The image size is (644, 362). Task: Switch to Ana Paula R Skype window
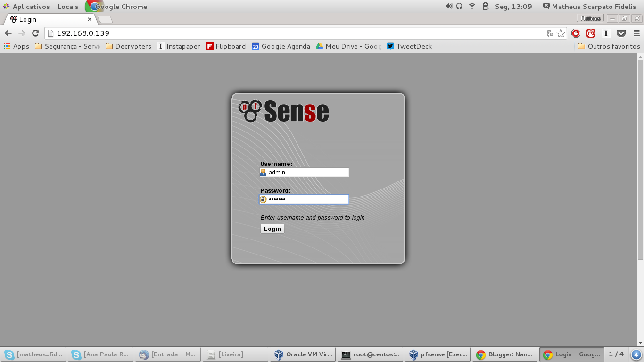coord(101,354)
